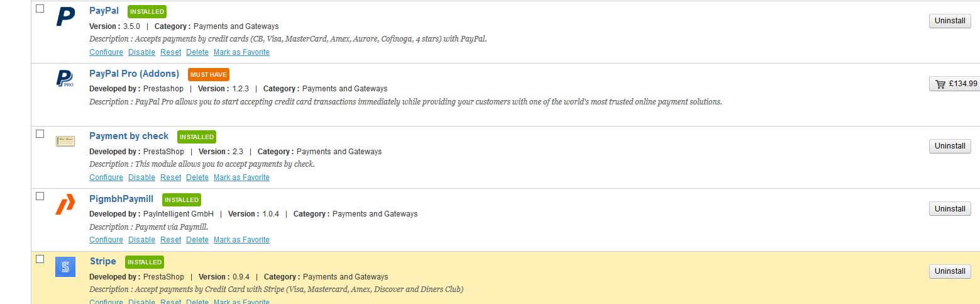
Task: Open the PayPal Pro (Addons) title
Action: click(x=134, y=74)
